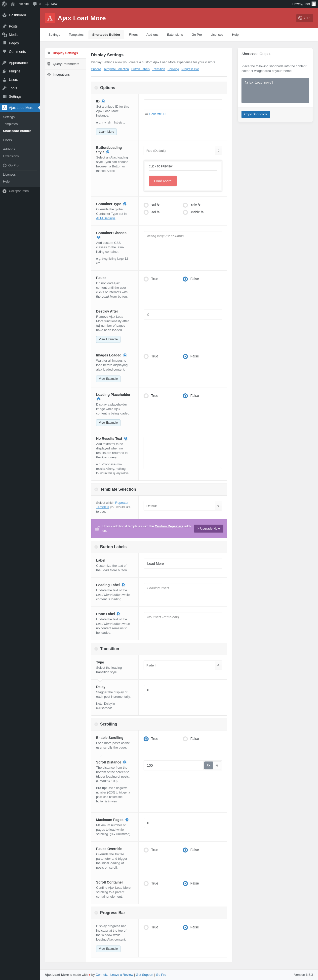The width and height of the screenshot is (318, 980).
Task: Open the Repeater Template dropdown
Action: coord(183,506)
